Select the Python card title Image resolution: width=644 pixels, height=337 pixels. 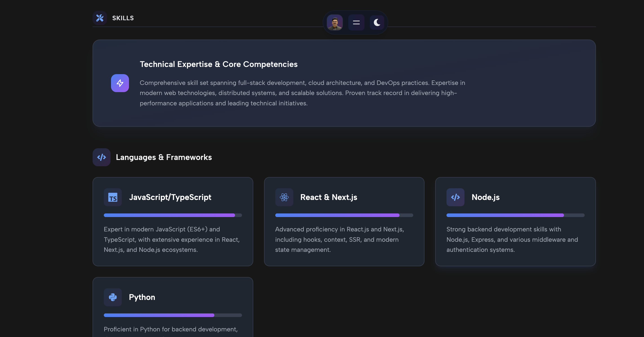(x=142, y=297)
